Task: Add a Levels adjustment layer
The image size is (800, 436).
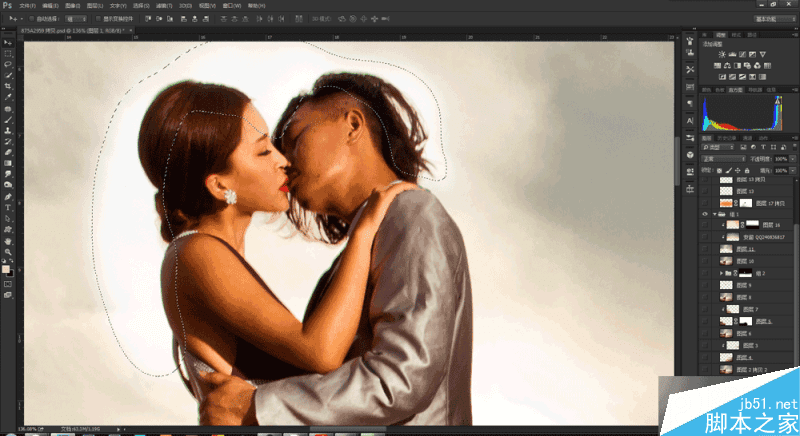Action: [x=732, y=54]
